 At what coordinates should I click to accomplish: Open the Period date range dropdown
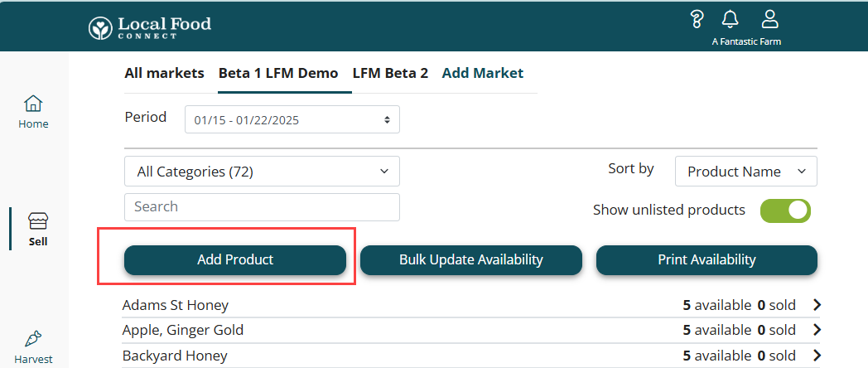(292, 119)
